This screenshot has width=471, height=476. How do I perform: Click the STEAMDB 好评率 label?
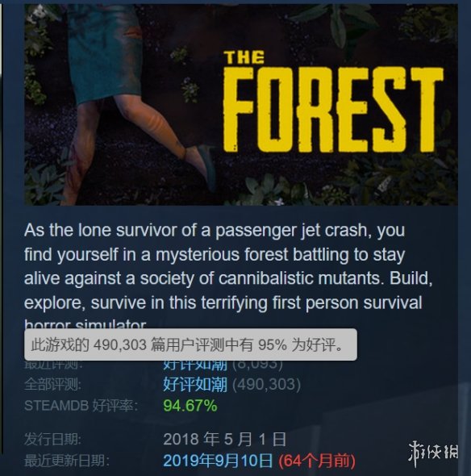[x=81, y=406]
